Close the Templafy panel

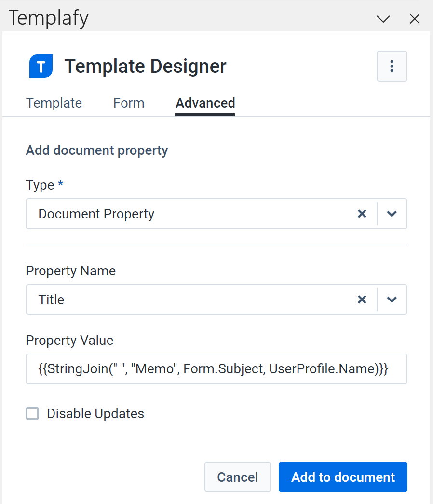pyautogui.click(x=415, y=19)
